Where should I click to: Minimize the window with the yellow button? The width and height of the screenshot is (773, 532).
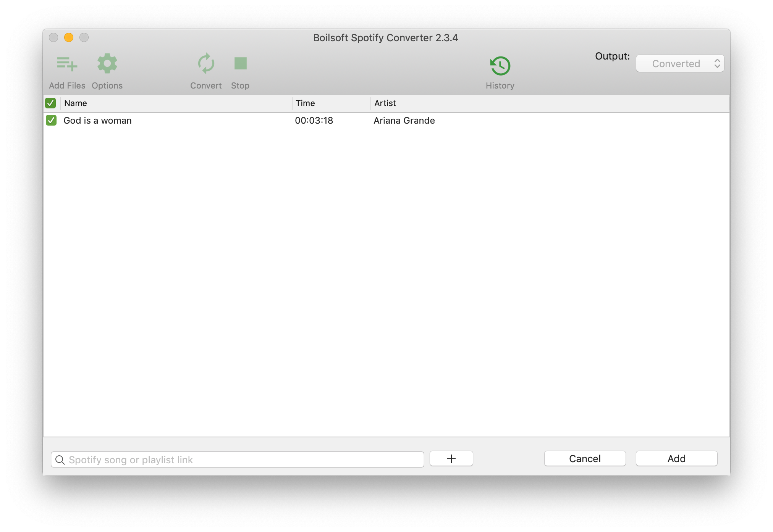pyautogui.click(x=69, y=37)
